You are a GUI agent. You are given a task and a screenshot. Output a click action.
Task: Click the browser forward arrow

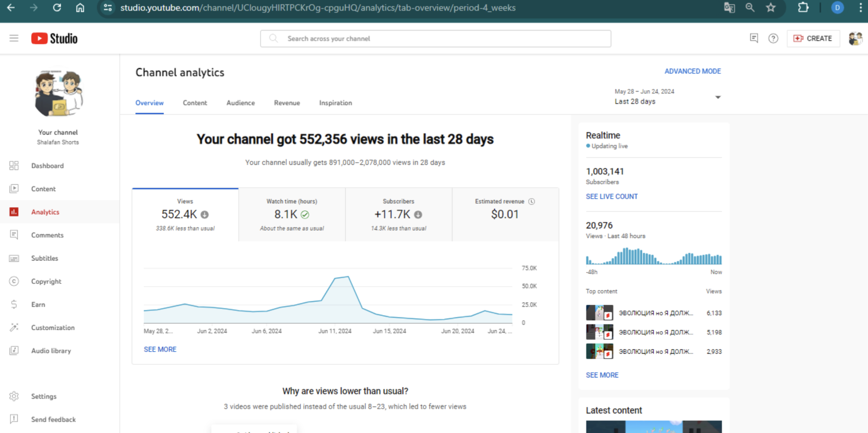click(34, 7)
